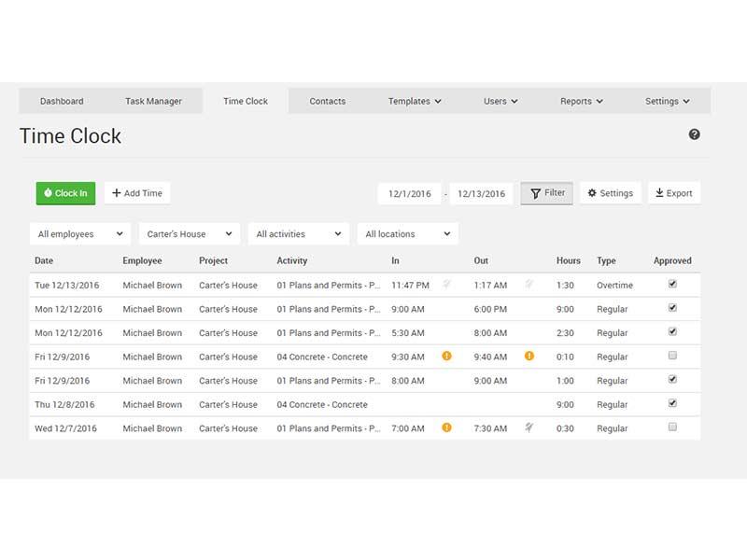Uncheck Approved for Mon 12/12/2016 5:30 AM row
Screen dimensions: 747x560
(x=672, y=331)
